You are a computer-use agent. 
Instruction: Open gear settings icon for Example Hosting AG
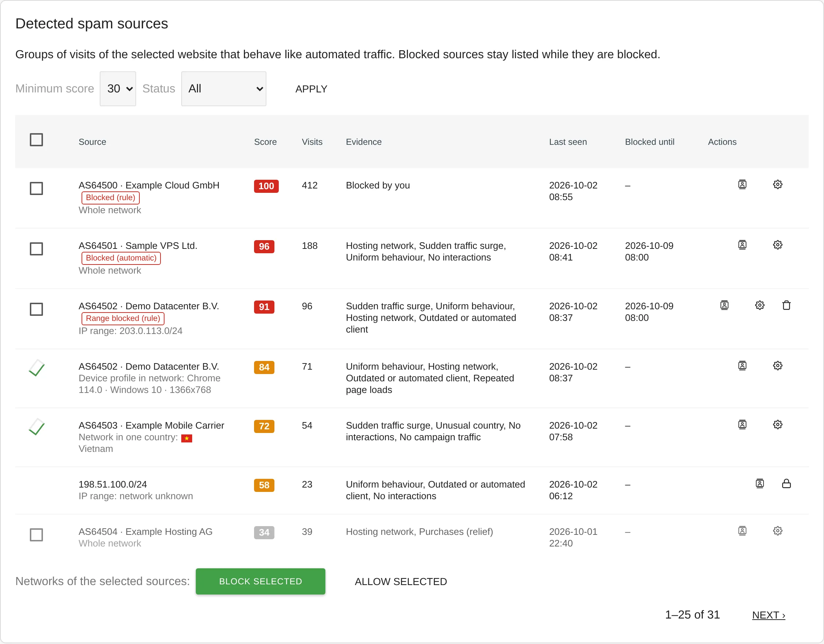[777, 531]
